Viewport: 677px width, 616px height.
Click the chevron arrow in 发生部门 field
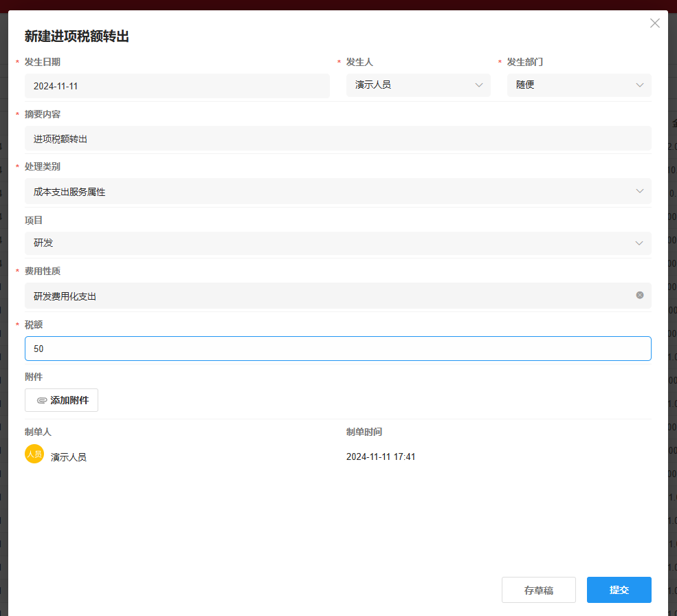(640, 85)
